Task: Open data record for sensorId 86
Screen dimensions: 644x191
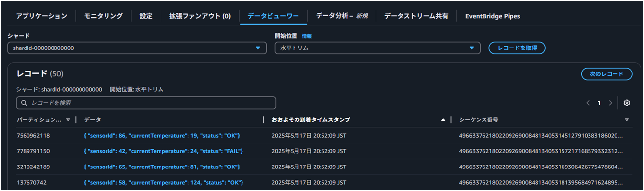Action: coord(162,135)
